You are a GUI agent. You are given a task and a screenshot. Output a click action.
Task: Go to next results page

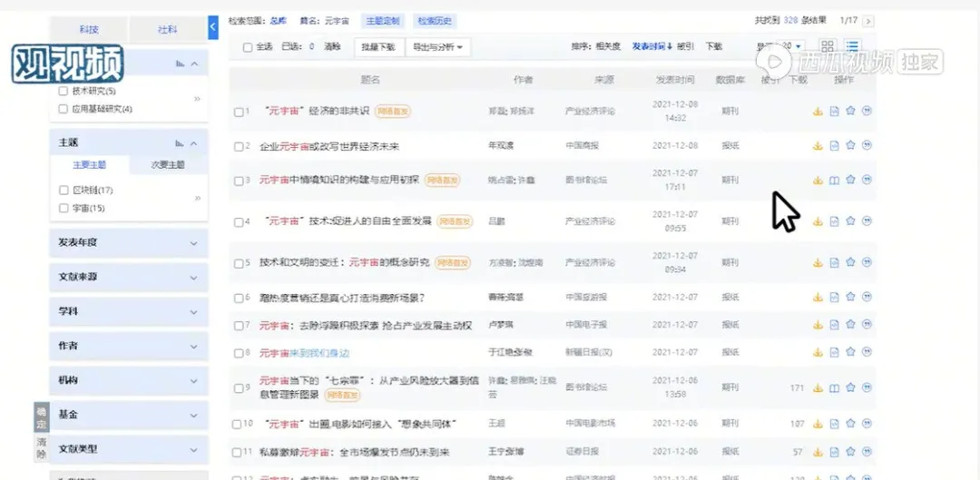pyautogui.click(x=868, y=21)
